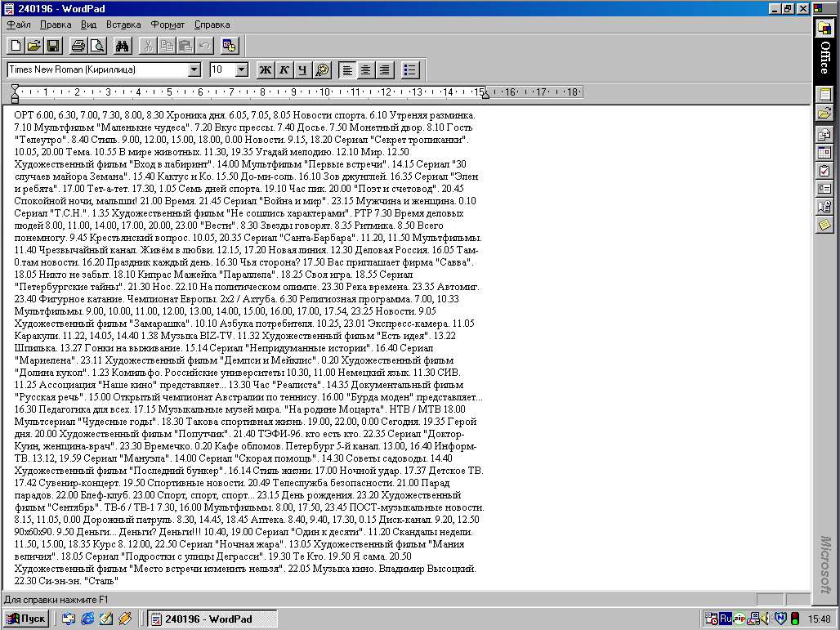Image resolution: width=840 pixels, height=630 pixels.
Task: Create a new document with the toolbar icon
Action: 16,46
